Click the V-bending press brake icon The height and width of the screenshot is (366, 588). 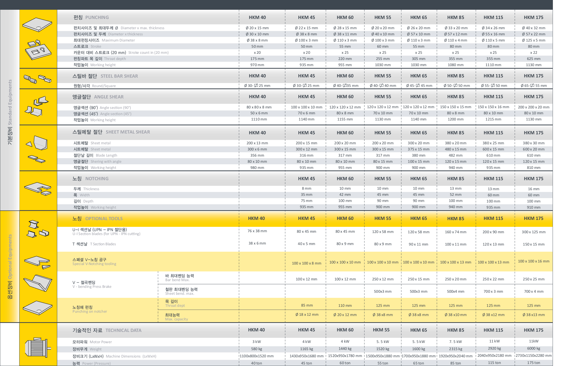tap(38, 283)
